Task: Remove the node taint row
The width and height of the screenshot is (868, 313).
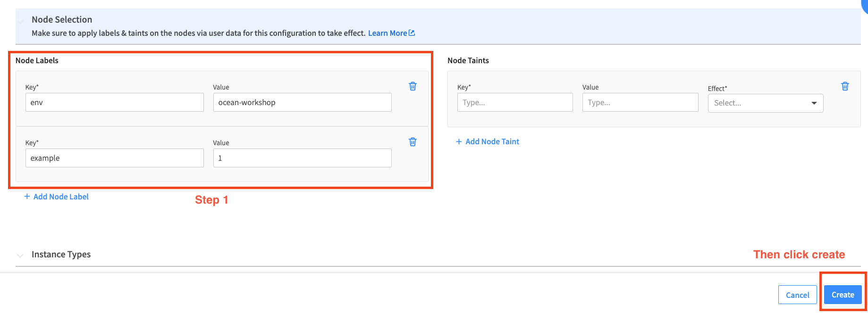Action: tap(845, 86)
